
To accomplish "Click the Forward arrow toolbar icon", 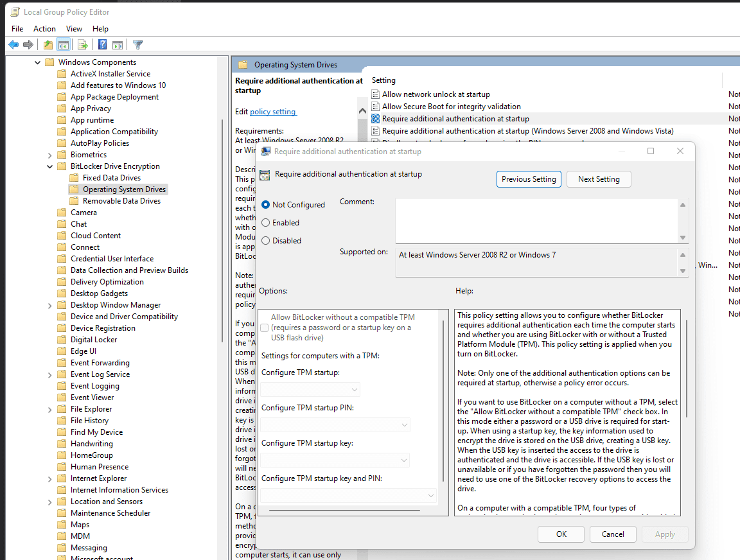I will pyautogui.click(x=28, y=45).
